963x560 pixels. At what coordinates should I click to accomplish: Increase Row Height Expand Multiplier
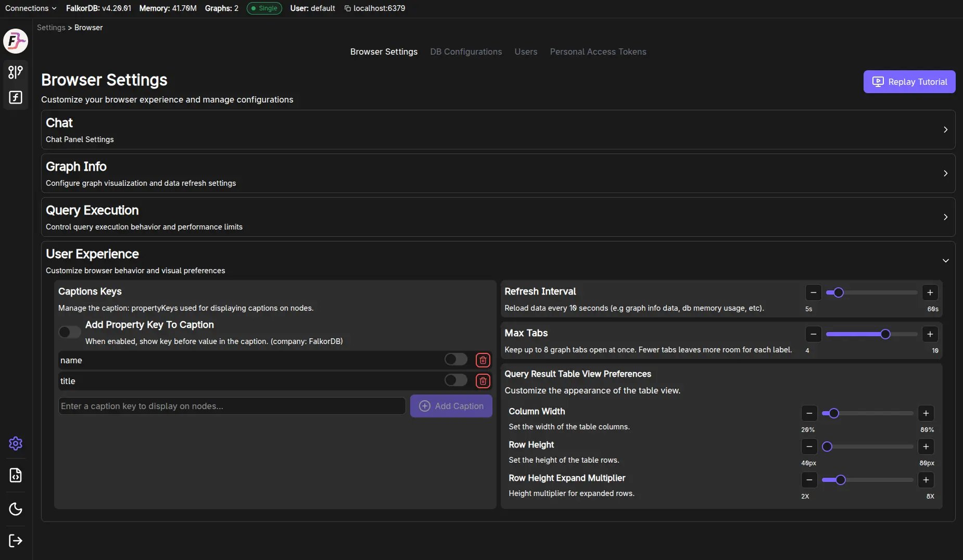coord(926,480)
